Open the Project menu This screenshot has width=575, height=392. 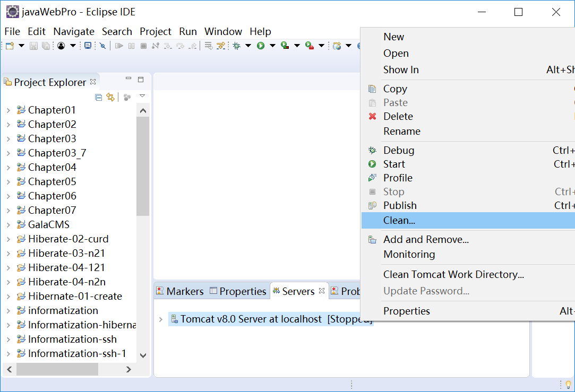[156, 31]
